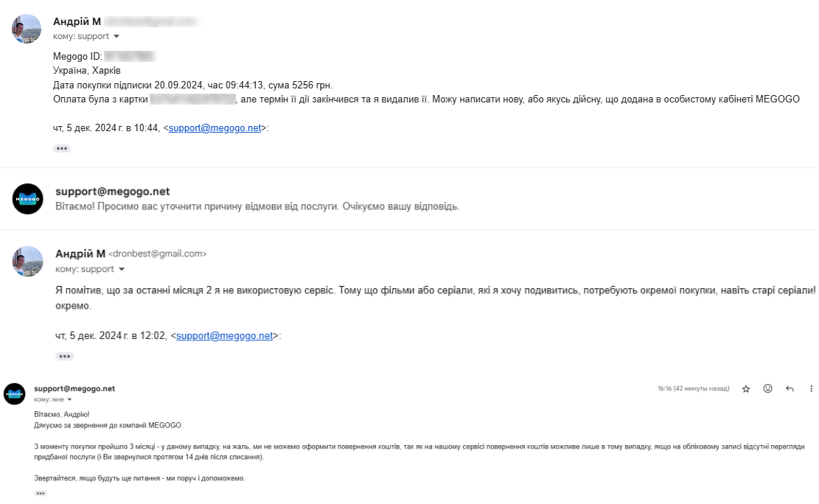Click the MEGOGO logo avatar in the collapsed message
Screen dimensions: 819x504
[x=28, y=199]
